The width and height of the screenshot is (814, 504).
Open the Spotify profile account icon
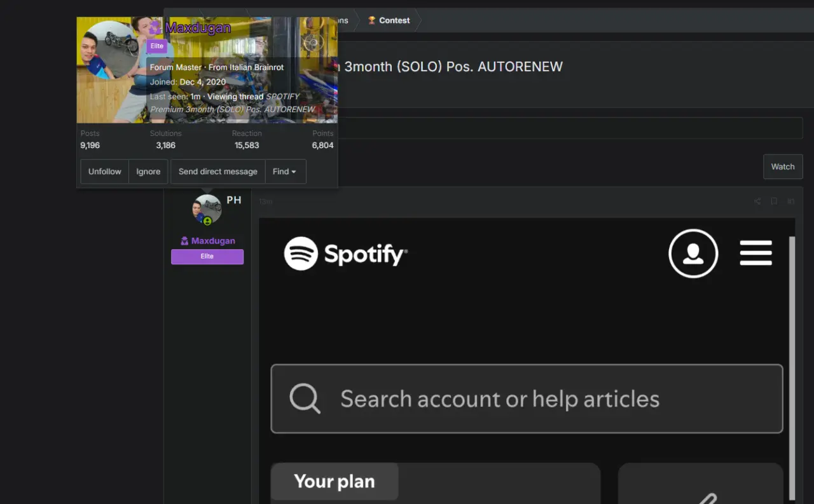(x=693, y=254)
